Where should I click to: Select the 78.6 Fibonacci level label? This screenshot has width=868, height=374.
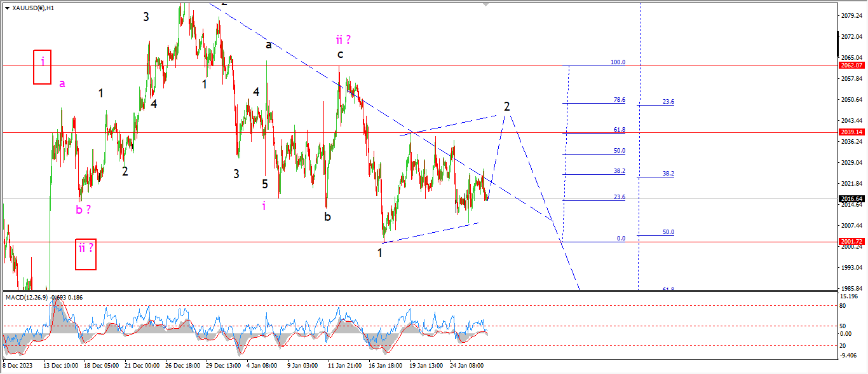(x=620, y=100)
